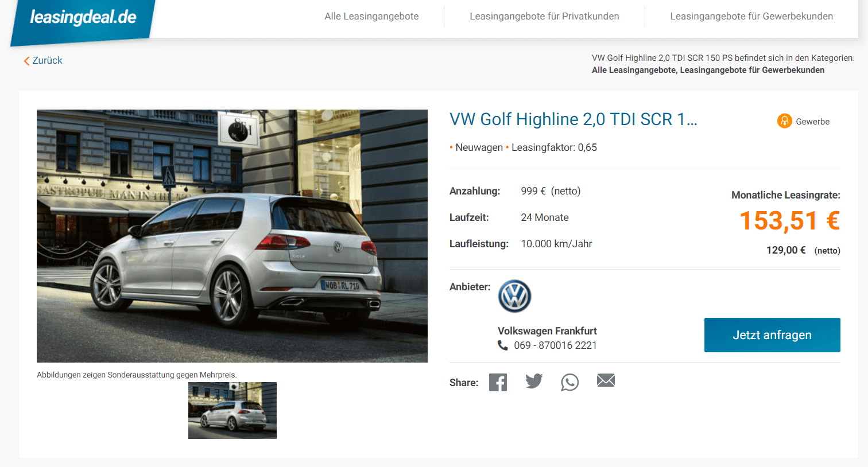Click the Leasingfaktor: 0,65 text
This screenshot has height=467, width=868.
pyautogui.click(x=554, y=147)
